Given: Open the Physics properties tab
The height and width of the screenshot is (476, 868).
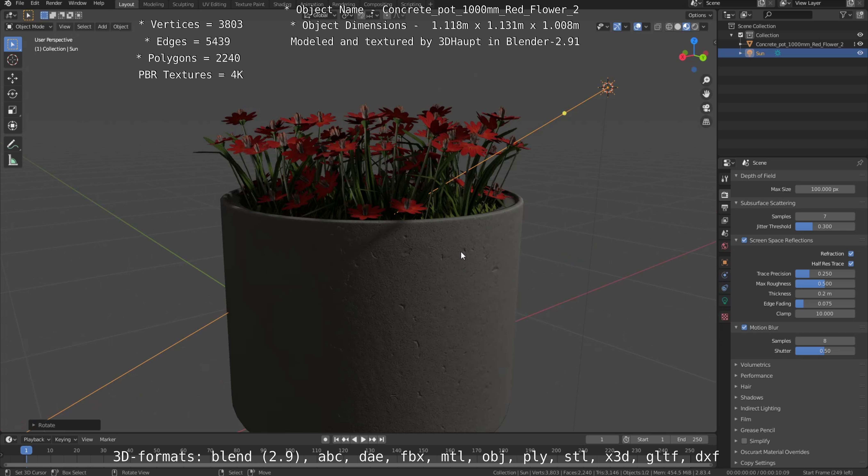Looking at the screenshot, I should pos(724,275).
